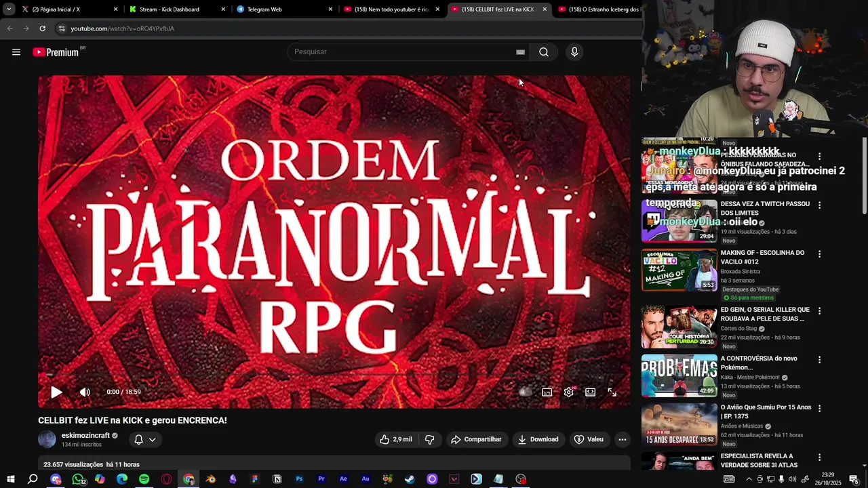Image resolution: width=868 pixels, height=488 pixels.
Task: Open the on-screen keyboard icon in search box
Action: tap(520, 52)
